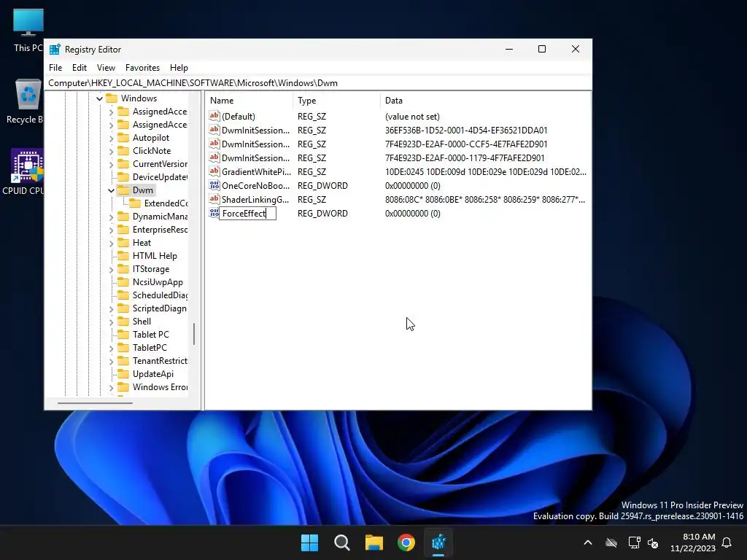Image resolution: width=747 pixels, height=560 pixels.
Task: Click the tree pane horizontal scrollbar
Action: pyautogui.click(x=95, y=402)
